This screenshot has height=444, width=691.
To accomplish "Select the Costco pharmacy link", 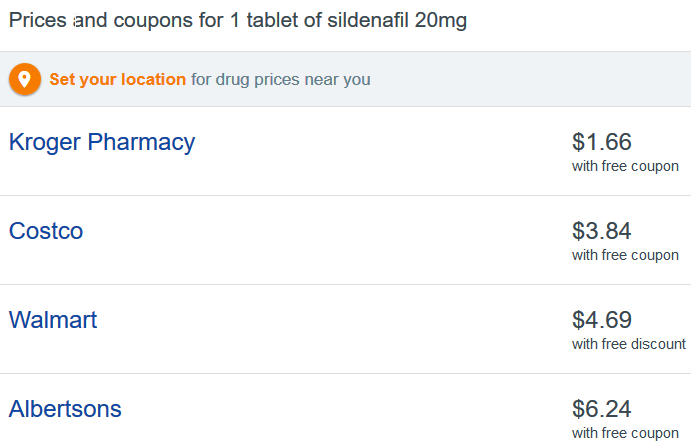I will pyautogui.click(x=46, y=231).
